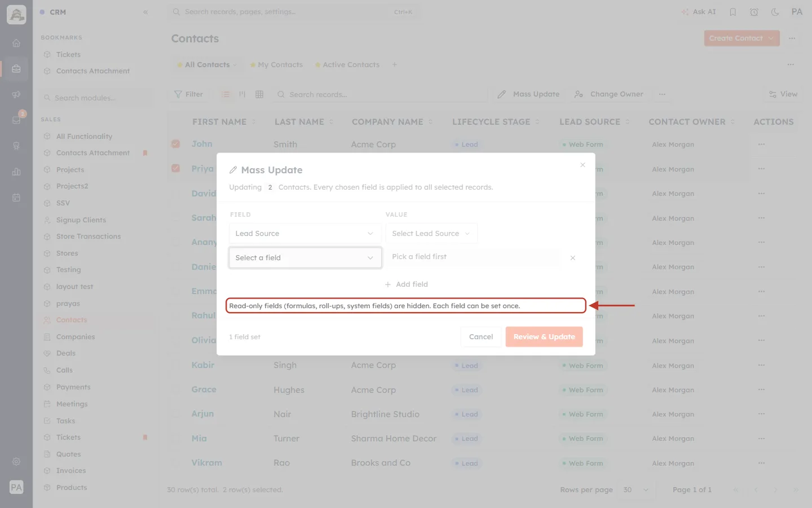Expand the Create Contact dropdown arrow
This screenshot has height=508, width=812.
(771, 38)
